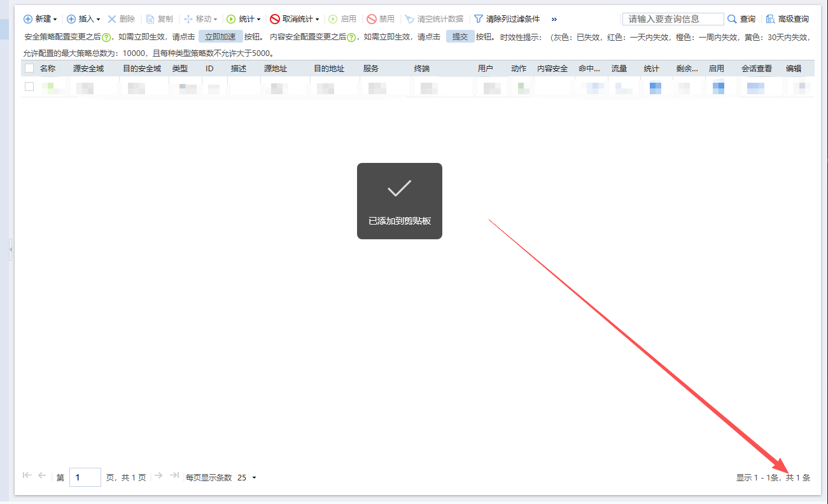828x504 pixels.
Task: Click the funnel icon for 清除列过滤条件
Action: pyautogui.click(x=479, y=19)
